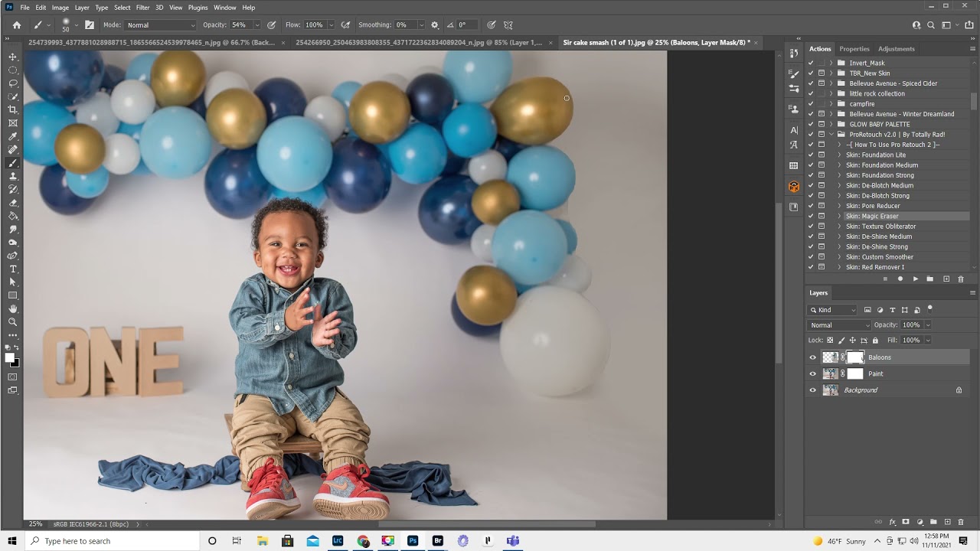Select the Crop tool
Screen dimensions: 980x551
13,109
